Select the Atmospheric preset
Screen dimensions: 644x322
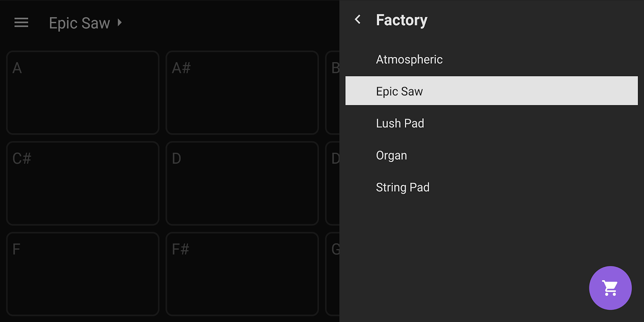point(409,60)
